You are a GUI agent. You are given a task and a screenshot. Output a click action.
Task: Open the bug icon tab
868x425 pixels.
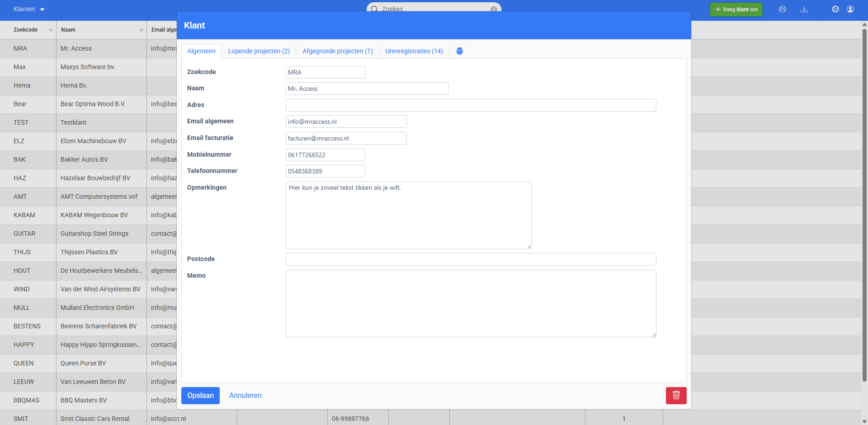[459, 51]
